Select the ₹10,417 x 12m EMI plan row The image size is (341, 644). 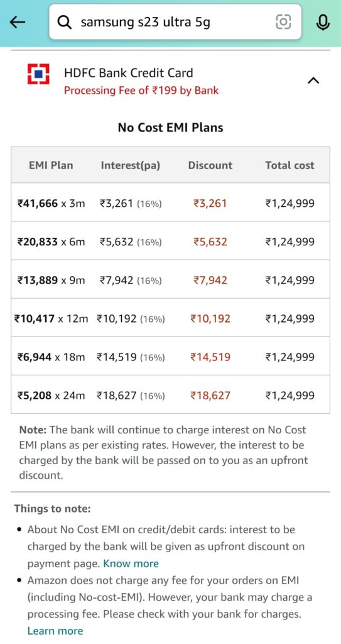point(170,318)
